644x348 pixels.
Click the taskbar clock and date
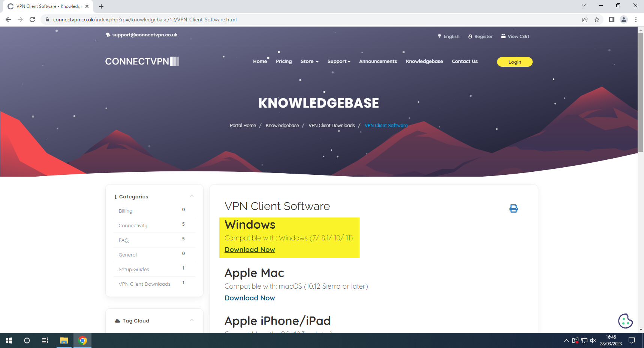pos(611,340)
